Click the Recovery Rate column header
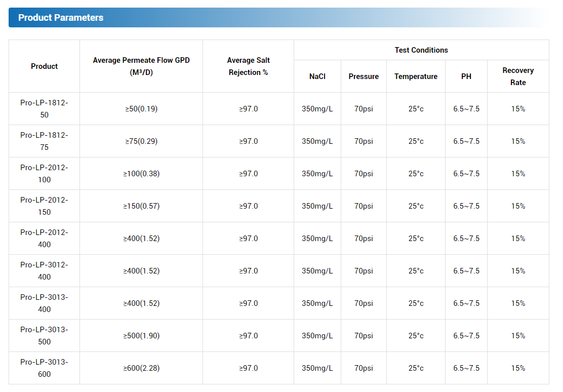Screen dimensions: 563x392 click(x=518, y=76)
